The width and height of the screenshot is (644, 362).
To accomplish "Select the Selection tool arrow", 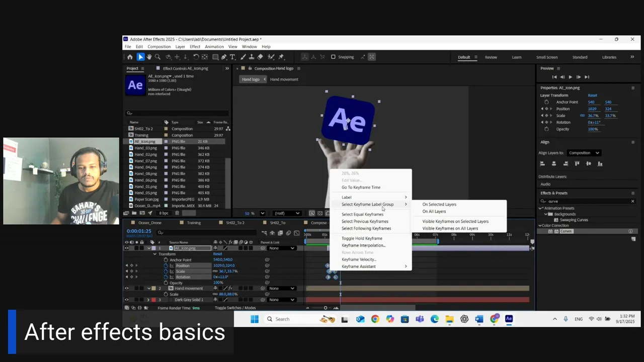I will coord(140,57).
